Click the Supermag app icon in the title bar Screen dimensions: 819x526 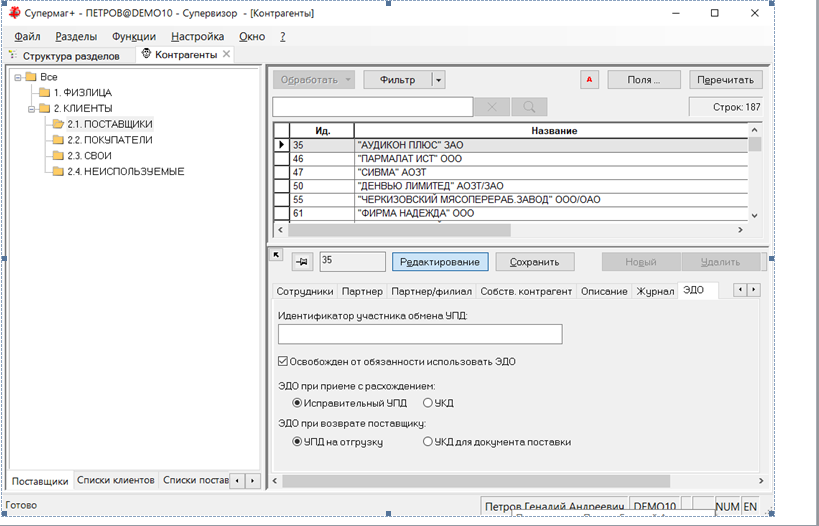tap(14, 13)
